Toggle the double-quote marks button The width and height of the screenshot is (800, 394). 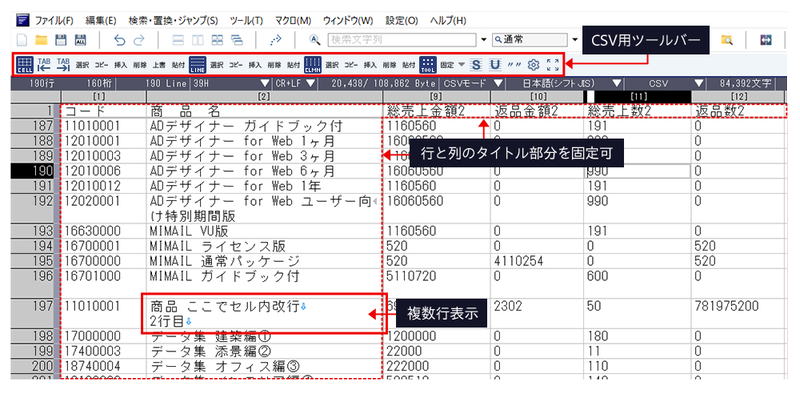click(514, 65)
